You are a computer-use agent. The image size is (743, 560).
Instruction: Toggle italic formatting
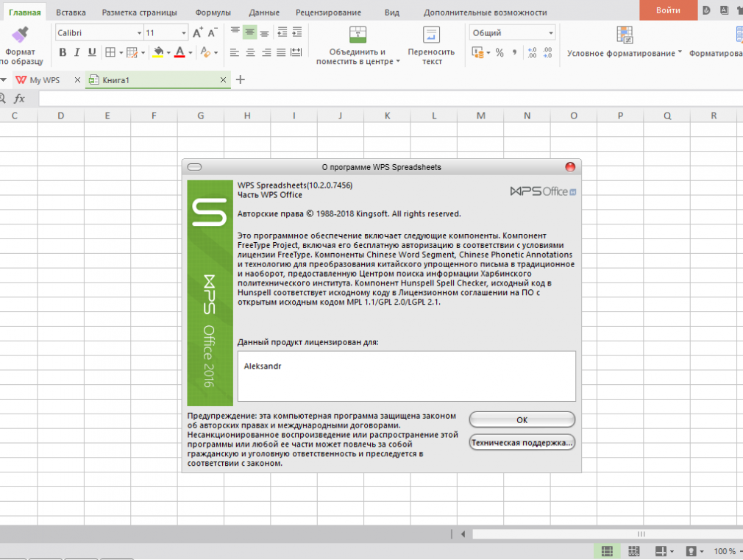[77, 53]
